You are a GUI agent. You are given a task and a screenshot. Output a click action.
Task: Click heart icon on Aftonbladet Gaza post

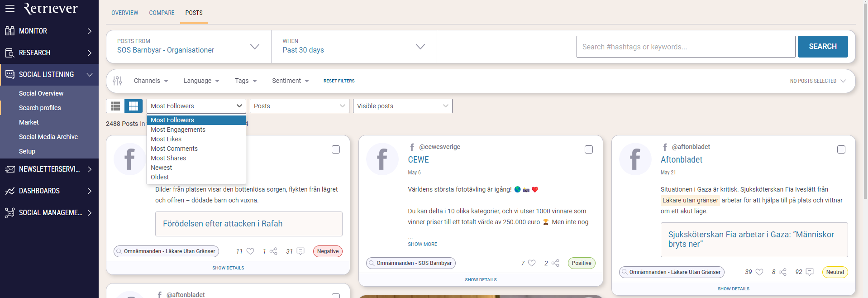[759, 272]
